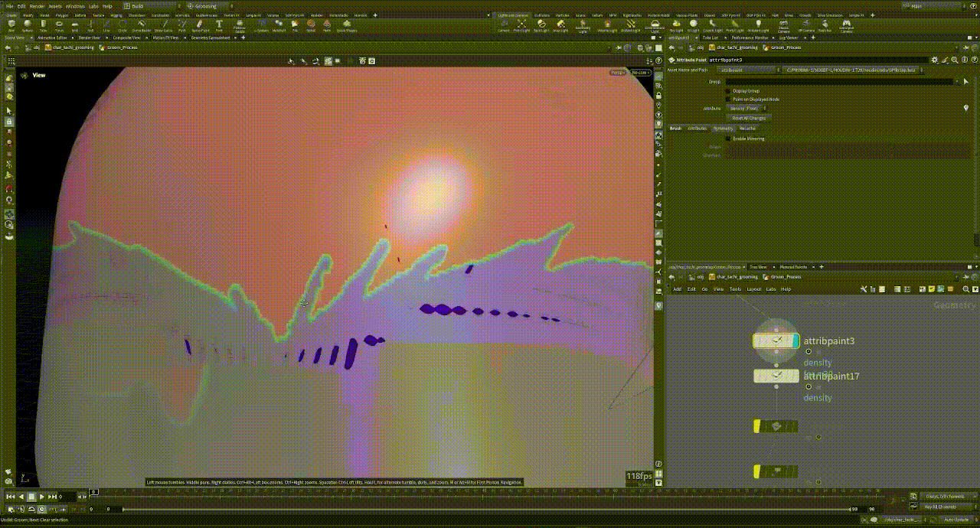This screenshot has width=980, height=528.
Task: Open the Persp viewport camera menu
Action: pyautogui.click(x=618, y=73)
